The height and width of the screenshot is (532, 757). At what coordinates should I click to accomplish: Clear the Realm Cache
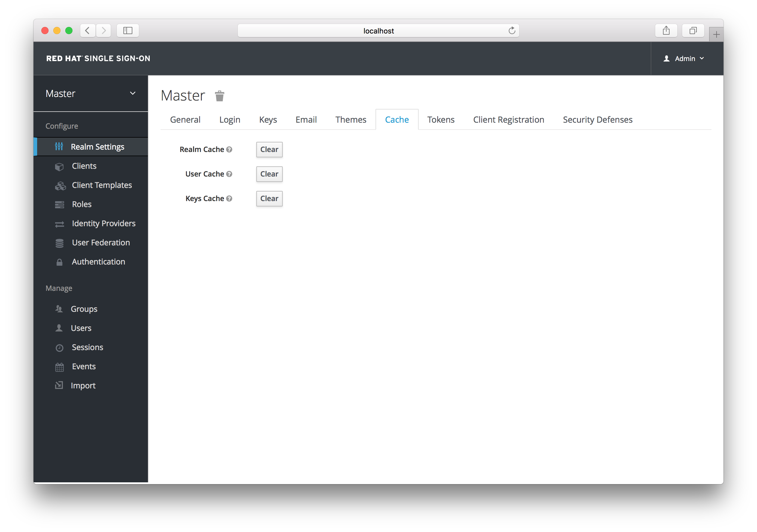[x=269, y=149]
